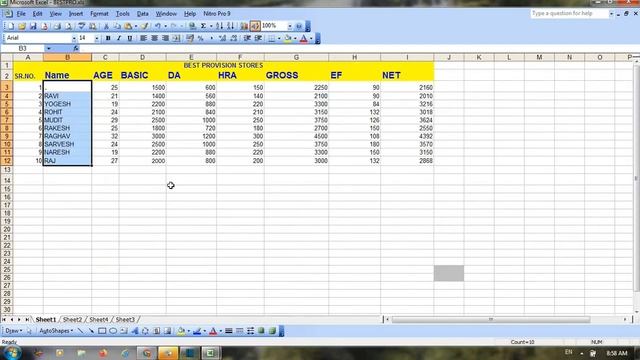
Task: Insert WordArt from the Drawing toolbar
Action: click(135, 331)
